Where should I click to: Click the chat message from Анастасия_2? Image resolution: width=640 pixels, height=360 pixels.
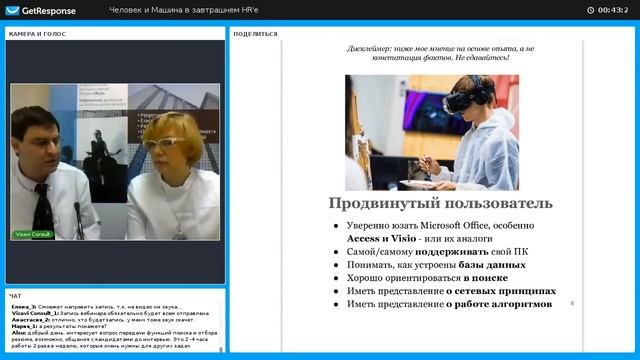coord(103,320)
